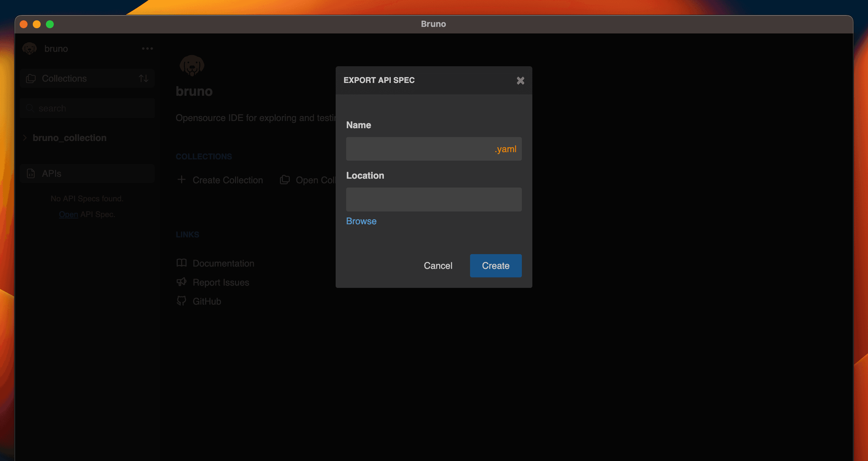Open the Documentation link
868x461 pixels.
[224, 263]
